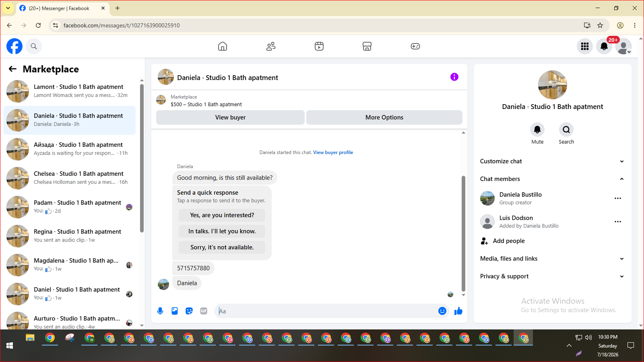View site information in address bar
This screenshot has height=362, width=644.
pyautogui.click(x=56, y=25)
